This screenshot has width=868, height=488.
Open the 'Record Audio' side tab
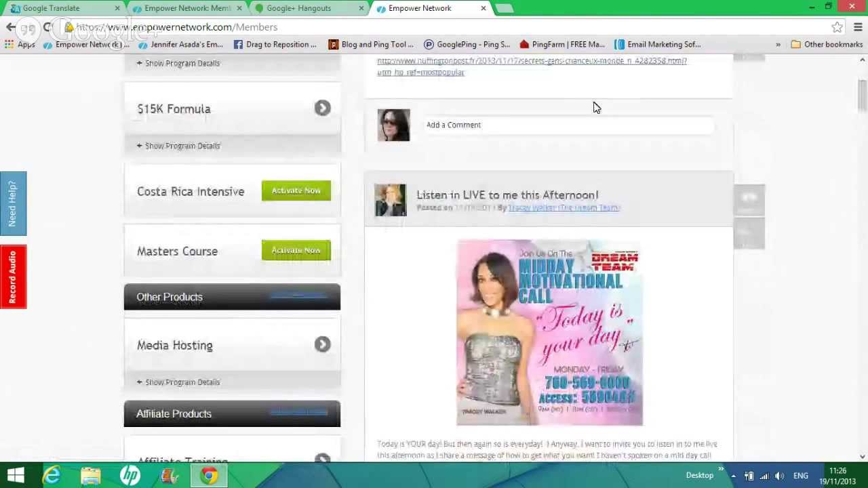13,277
